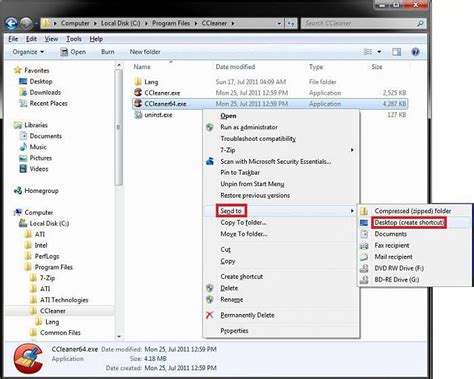Click the uninst.exe file icon
The image size is (474, 379).
click(x=138, y=115)
